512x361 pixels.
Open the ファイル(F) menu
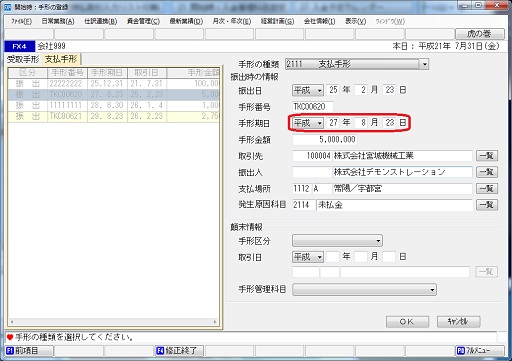click(21, 21)
